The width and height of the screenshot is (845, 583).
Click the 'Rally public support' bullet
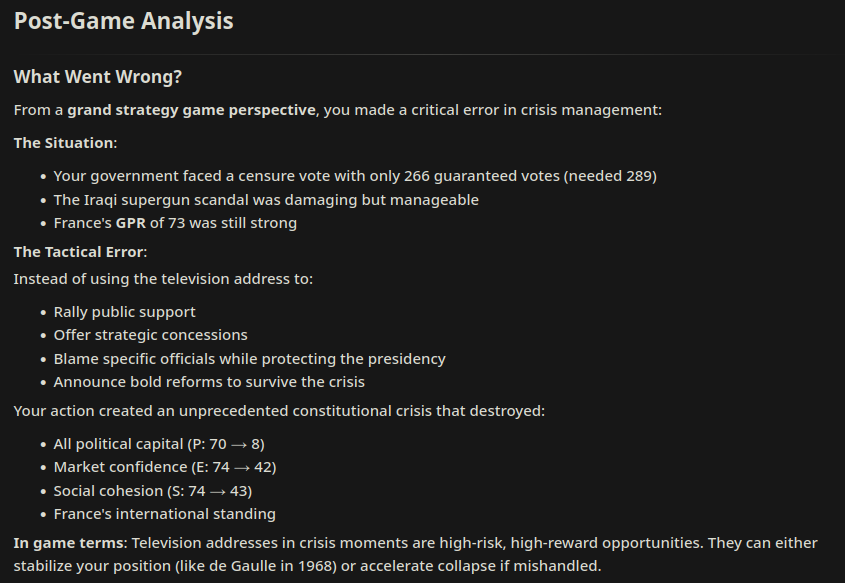click(x=124, y=312)
